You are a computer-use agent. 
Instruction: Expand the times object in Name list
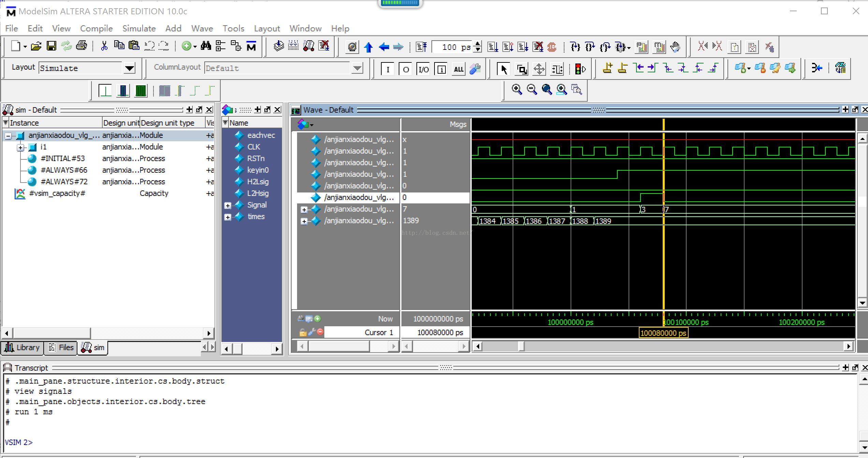point(227,217)
